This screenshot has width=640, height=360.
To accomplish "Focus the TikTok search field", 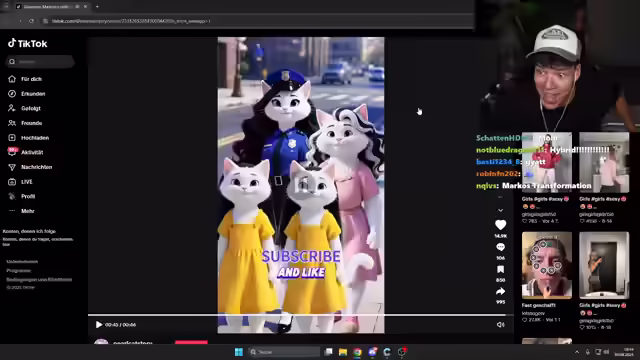I will click(x=40, y=62).
